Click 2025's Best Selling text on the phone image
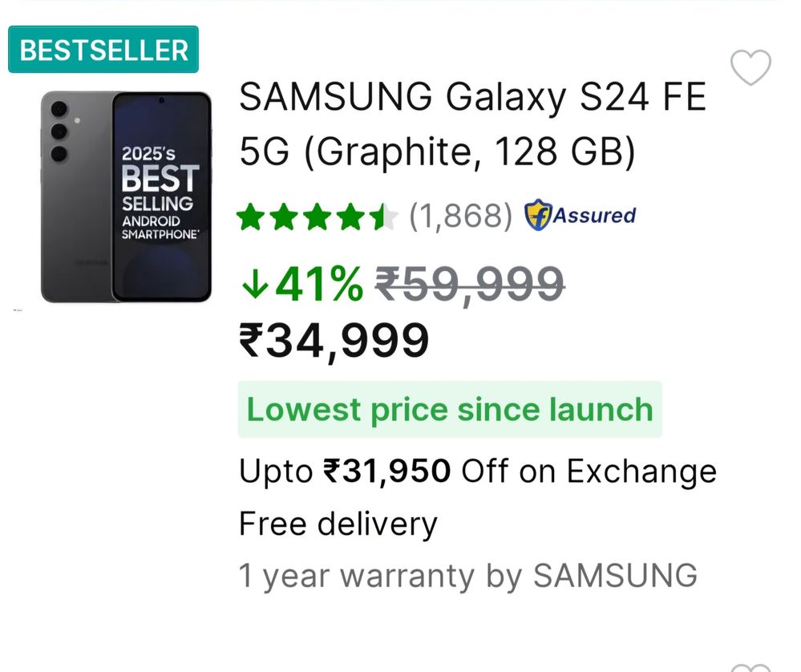 pyautogui.click(x=160, y=194)
